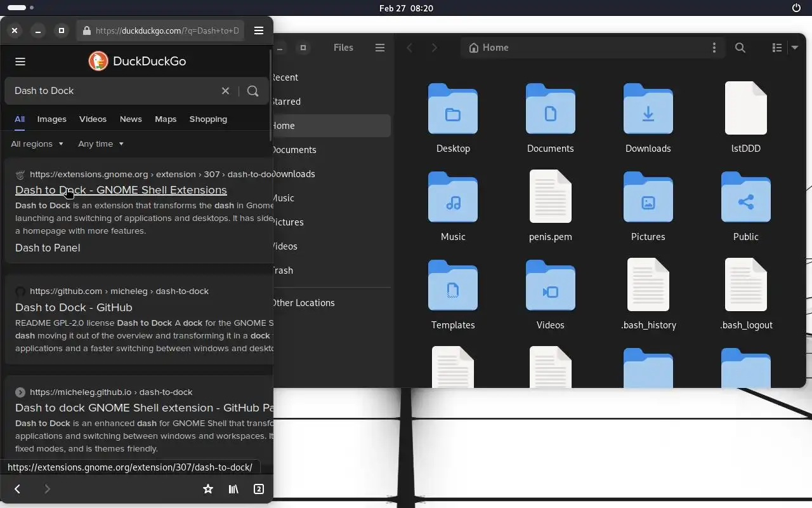
Task: Click the extensions.gnome.org result URL
Action: (x=151, y=174)
